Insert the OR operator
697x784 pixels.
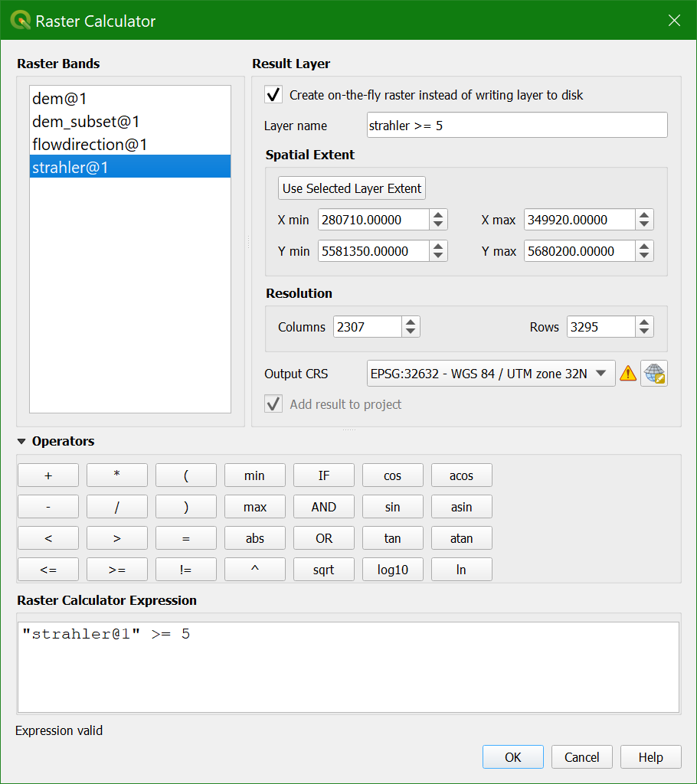324,538
